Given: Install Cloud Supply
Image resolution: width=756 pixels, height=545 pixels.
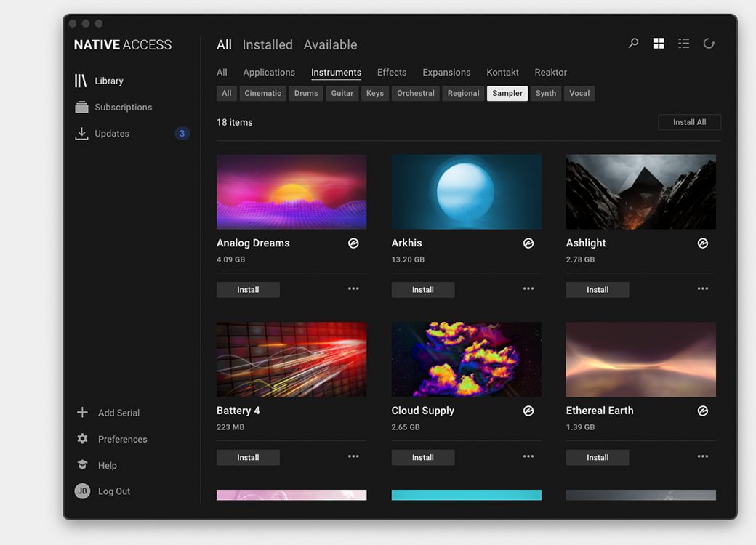Looking at the screenshot, I should pos(422,457).
